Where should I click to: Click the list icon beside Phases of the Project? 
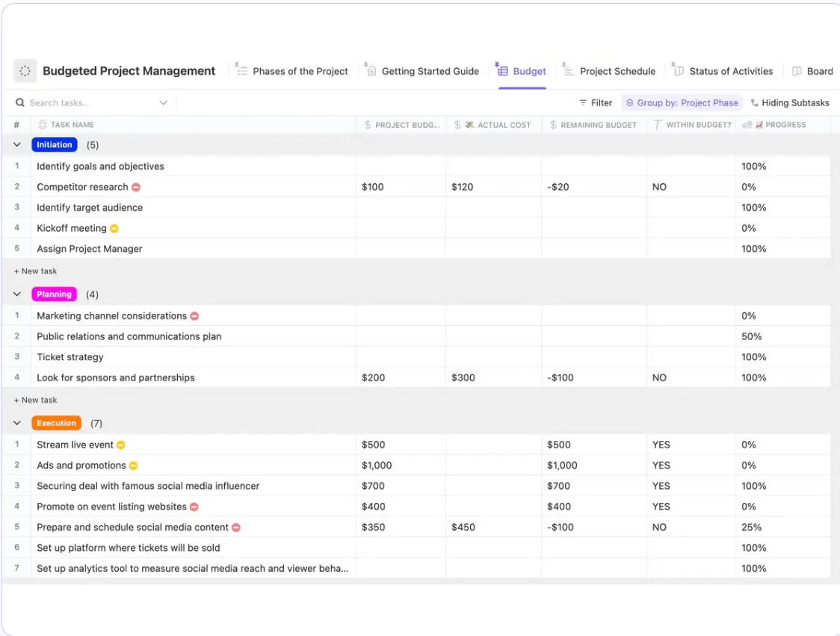pyautogui.click(x=241, y=70)
